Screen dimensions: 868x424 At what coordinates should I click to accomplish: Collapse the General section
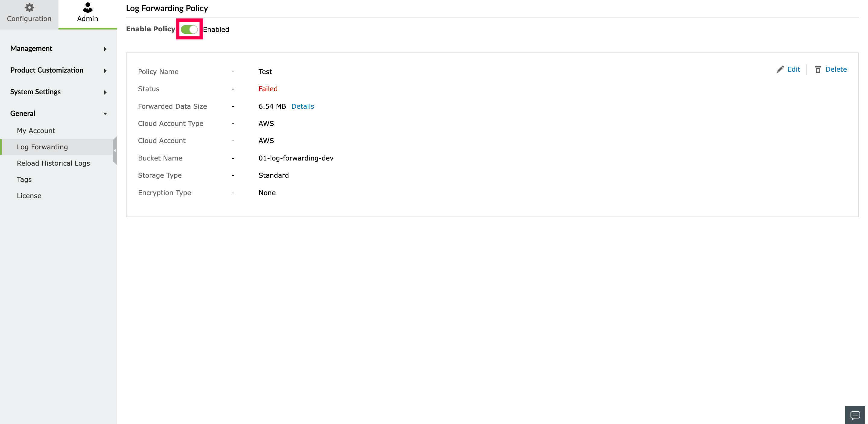coord(105,114)
